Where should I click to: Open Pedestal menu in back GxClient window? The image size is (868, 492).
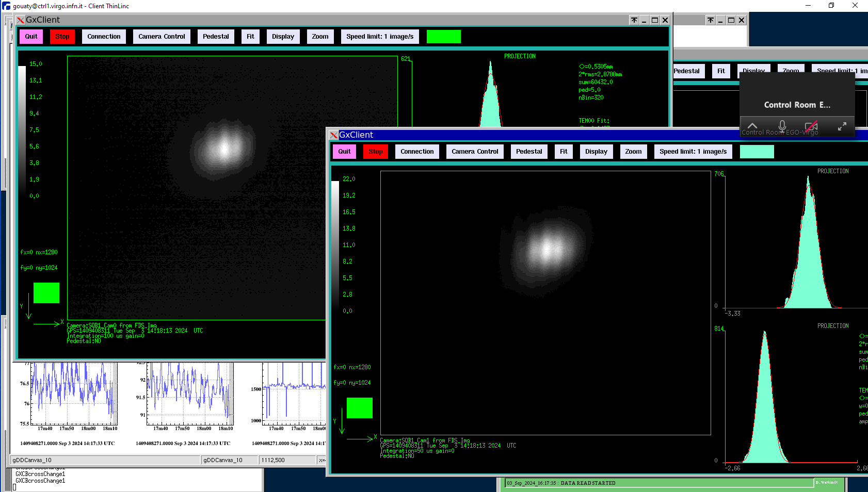[216, 37]
